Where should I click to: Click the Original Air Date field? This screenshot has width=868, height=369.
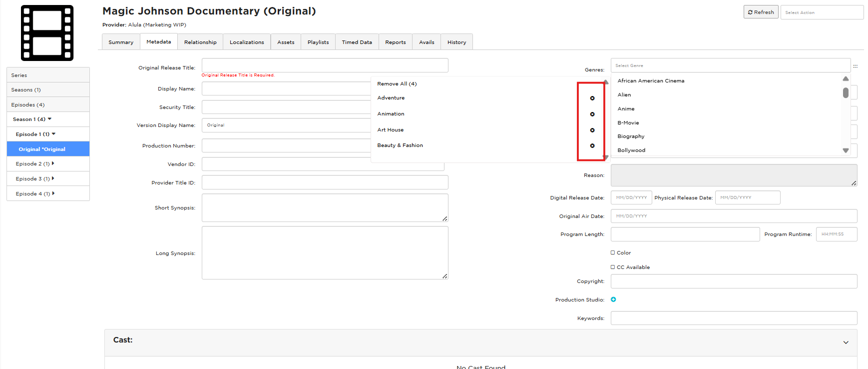(x=734, y=216)
